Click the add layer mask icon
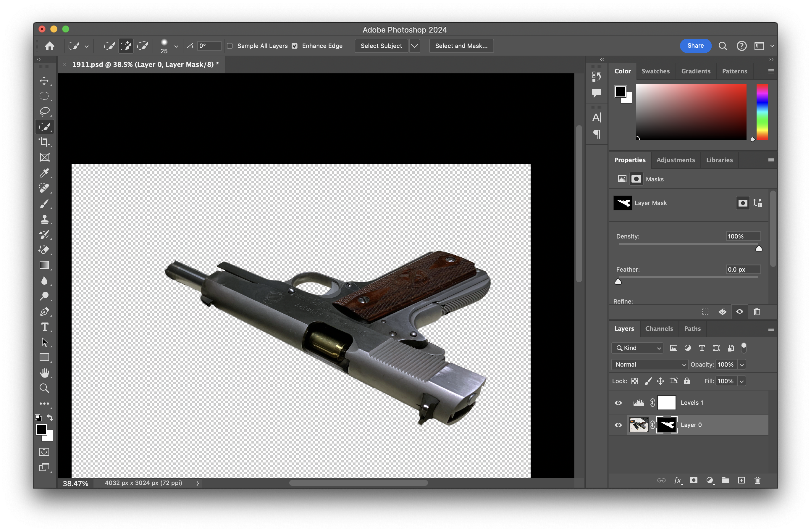This screenshot has width=811, height=532. (694, 480)
